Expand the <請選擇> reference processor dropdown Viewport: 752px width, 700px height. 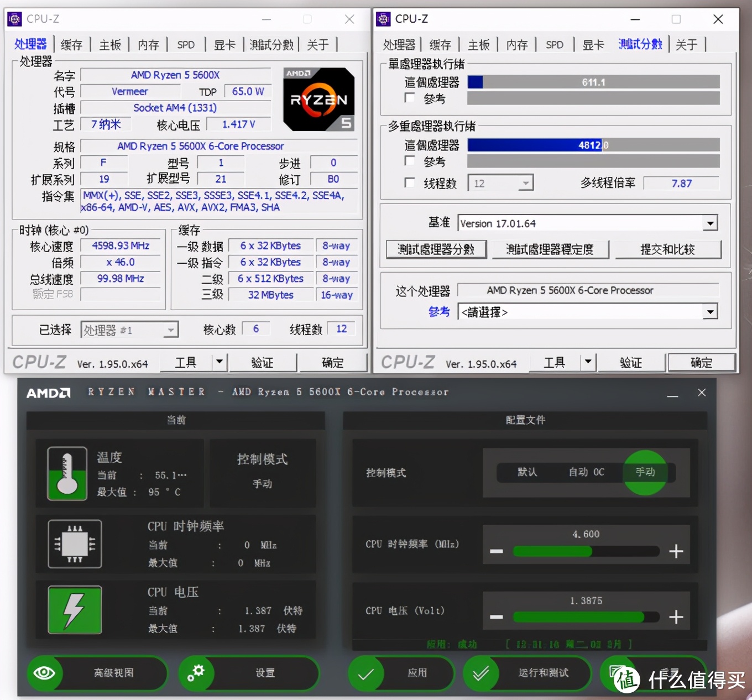(x=710, y=312)
